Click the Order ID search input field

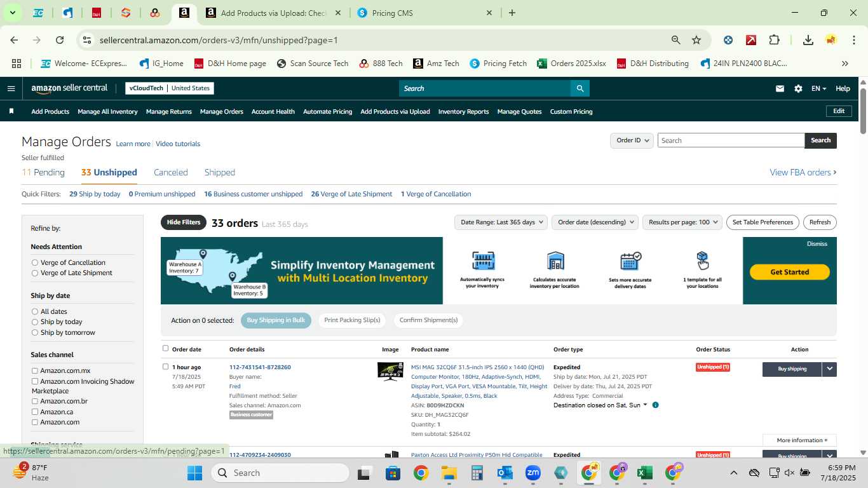click(x=731, y=140)
